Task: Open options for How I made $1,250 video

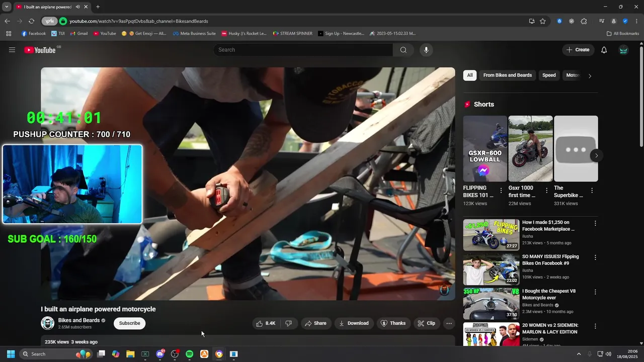Action: click(x=595, y=223)
